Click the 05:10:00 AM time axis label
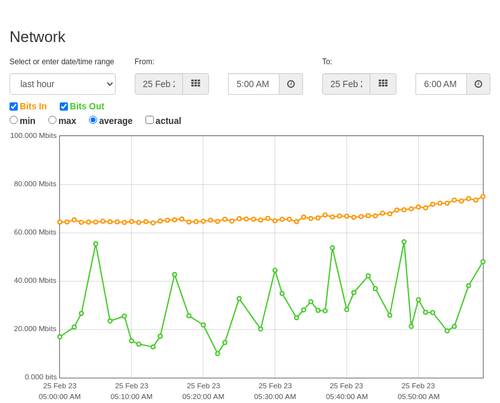This screenshot has height=403, width=500. click(131, 397)
